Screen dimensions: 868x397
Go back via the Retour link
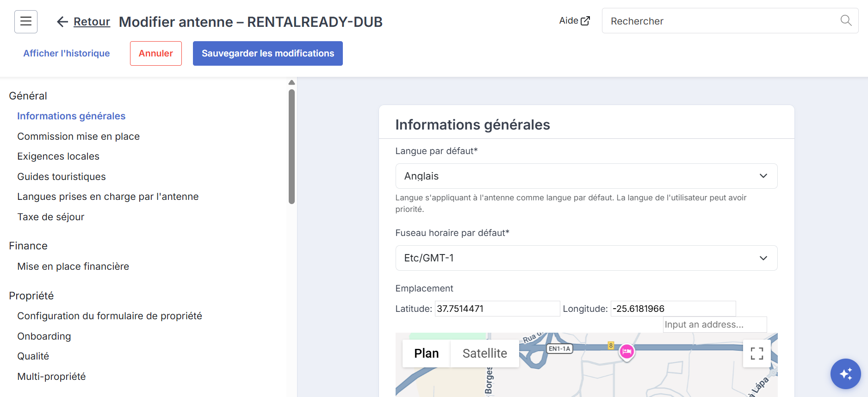tap(92, 22)
